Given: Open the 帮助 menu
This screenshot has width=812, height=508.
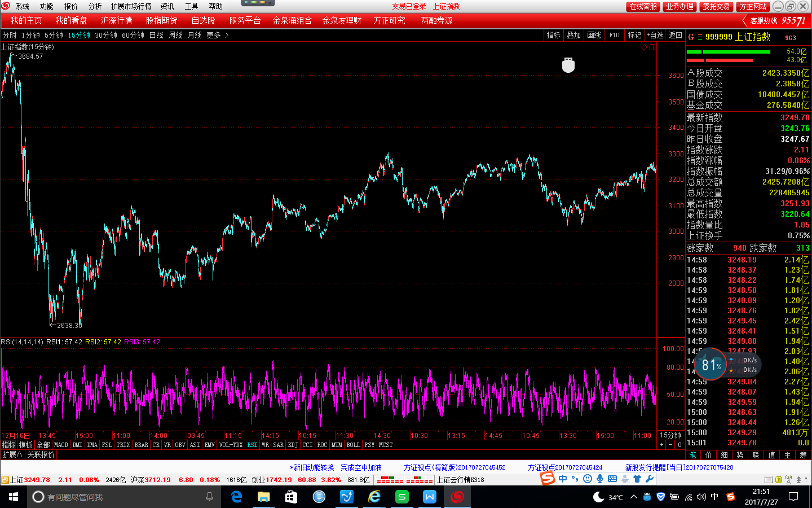Looking at the screenshot, I should [215, 6].
